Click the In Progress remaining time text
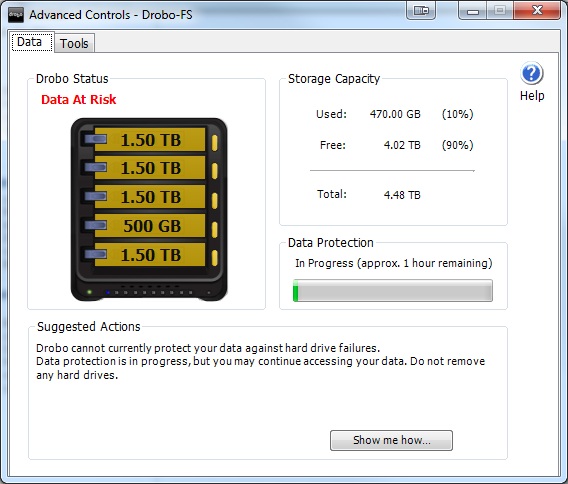The width and height of the screenshot is (568, 484). click(394, 263)
